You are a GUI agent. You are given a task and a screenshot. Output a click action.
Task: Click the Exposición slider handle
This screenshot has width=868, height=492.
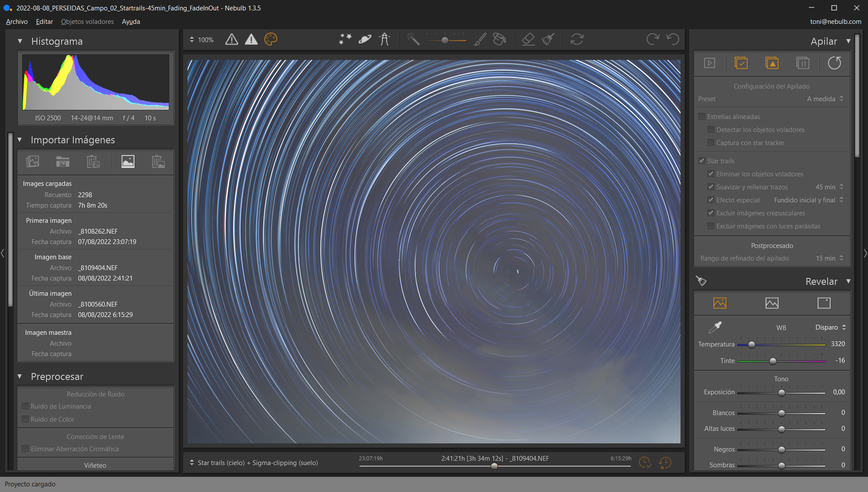[782, 393]
